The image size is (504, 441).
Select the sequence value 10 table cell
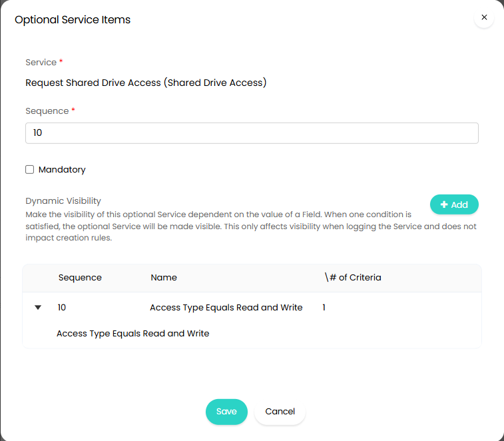pos(62,308)
